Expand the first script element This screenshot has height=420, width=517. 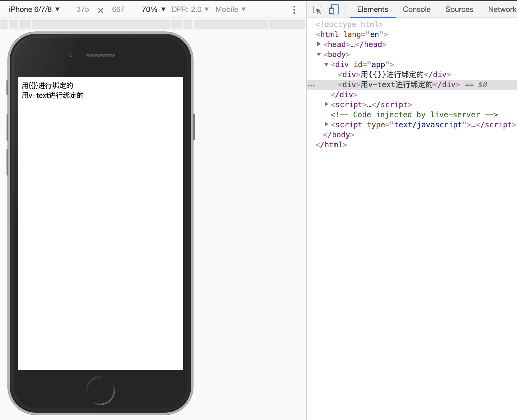[326, 104]
